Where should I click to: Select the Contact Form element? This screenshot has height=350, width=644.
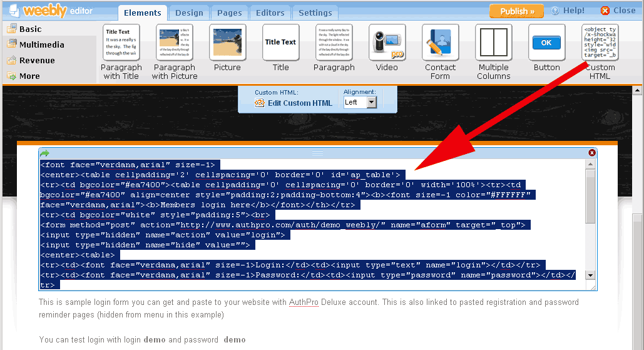[441, 52]
